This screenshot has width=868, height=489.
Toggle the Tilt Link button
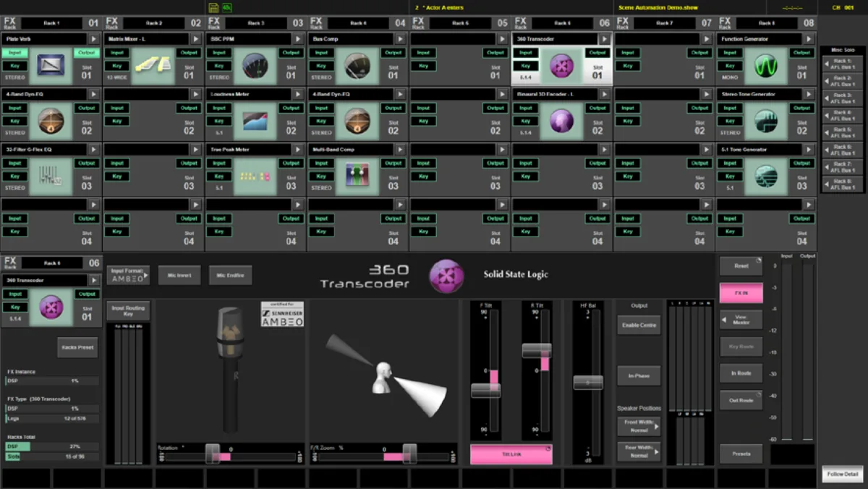click(x=511, y=454)
